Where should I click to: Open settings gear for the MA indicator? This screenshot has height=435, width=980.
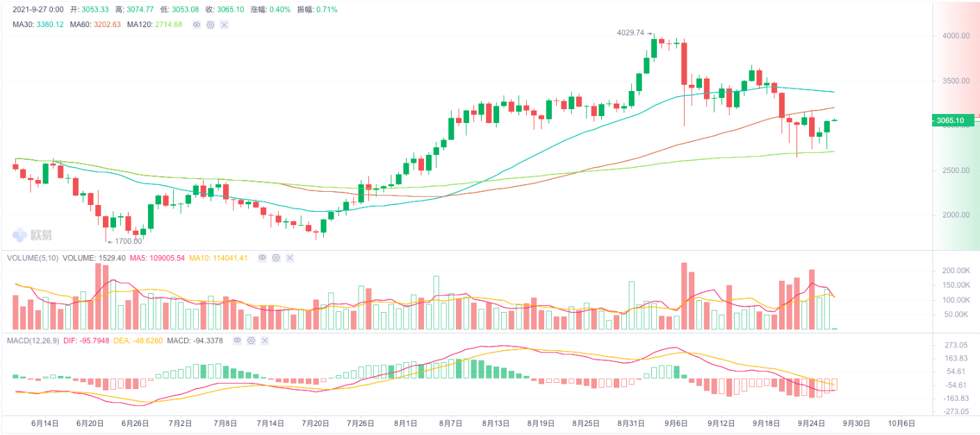211,24
